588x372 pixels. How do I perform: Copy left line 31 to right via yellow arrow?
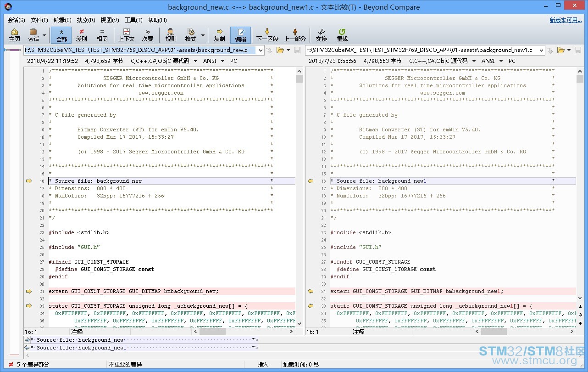point(29,291)
